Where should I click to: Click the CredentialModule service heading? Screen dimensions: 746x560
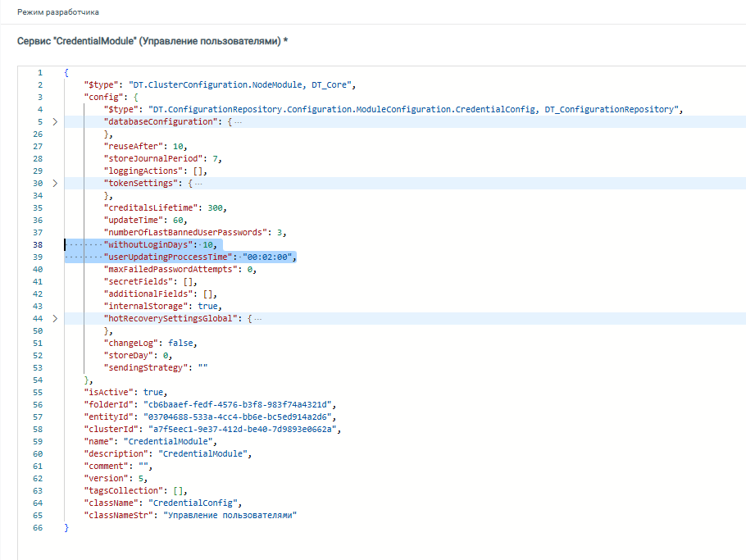[152, 41]
